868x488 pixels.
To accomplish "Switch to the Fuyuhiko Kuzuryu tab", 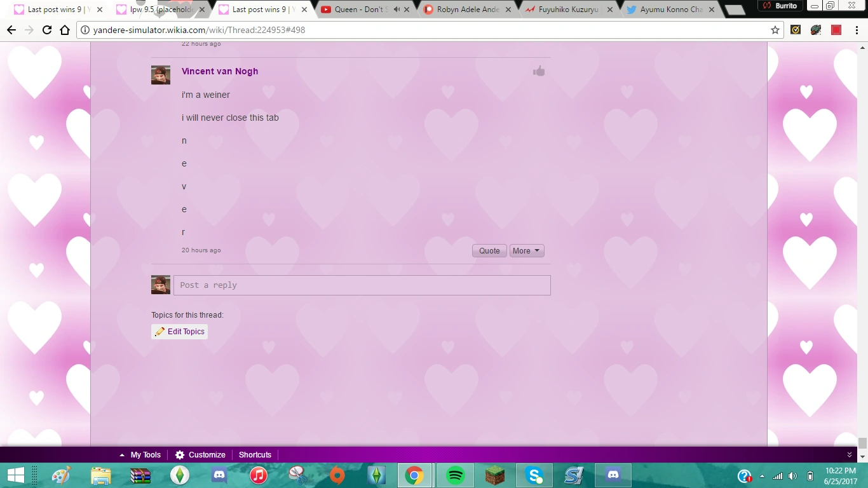I will tap(568, 10).
